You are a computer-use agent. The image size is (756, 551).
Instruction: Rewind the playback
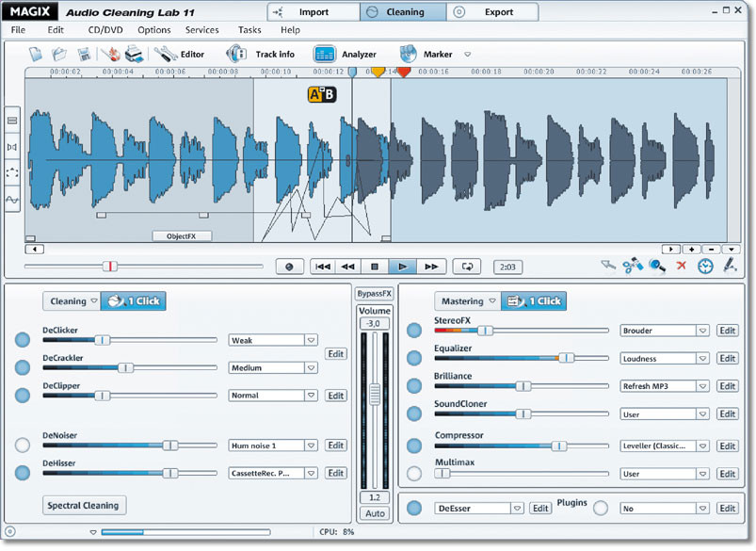pos(348,267)
